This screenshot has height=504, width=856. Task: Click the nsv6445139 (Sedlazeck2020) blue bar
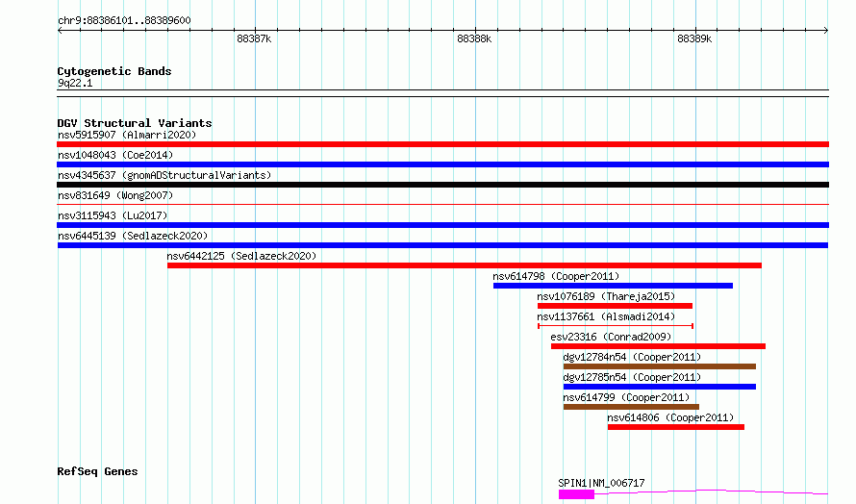click(x=442, y=245)
